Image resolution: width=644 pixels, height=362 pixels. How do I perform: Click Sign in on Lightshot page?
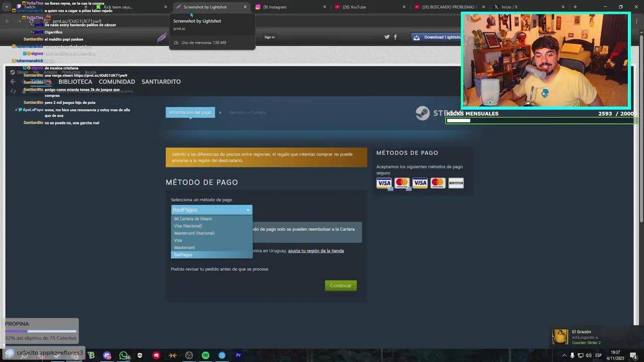click(x=270, y=37)
